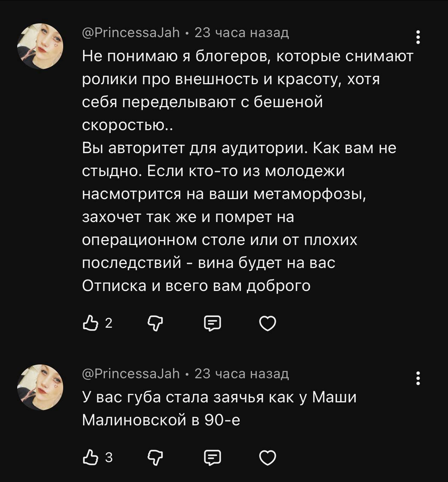Open the "23 часа назад" timestamp of the блогеров comment
The height and width of the screenshot is (482, 448).
pyautogui.click(x=242, y=33)
